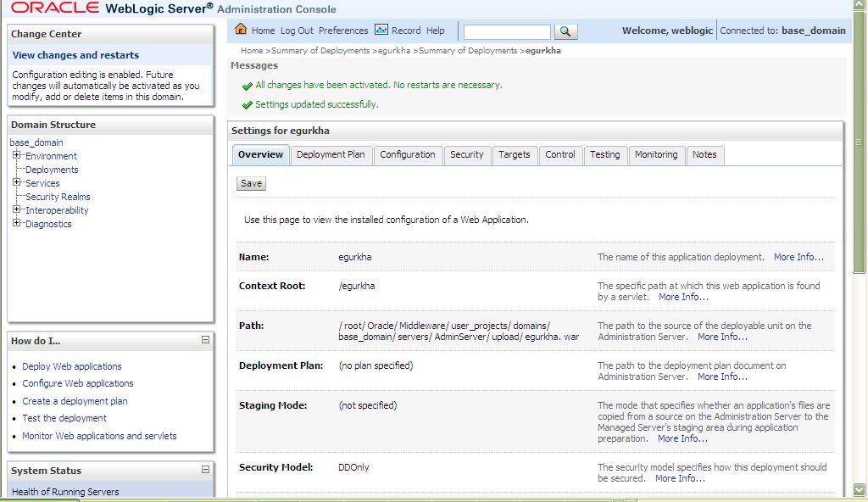The width and height of the screenshot is (868, 502).
Task: Open the Targets tab
Action: pos(515,154)
